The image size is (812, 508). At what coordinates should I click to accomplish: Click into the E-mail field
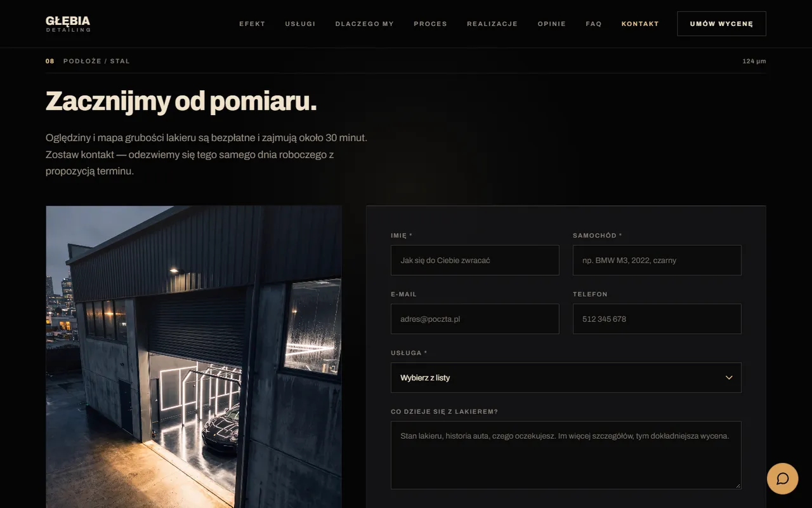pyautogui.click(x=475, y=319)
